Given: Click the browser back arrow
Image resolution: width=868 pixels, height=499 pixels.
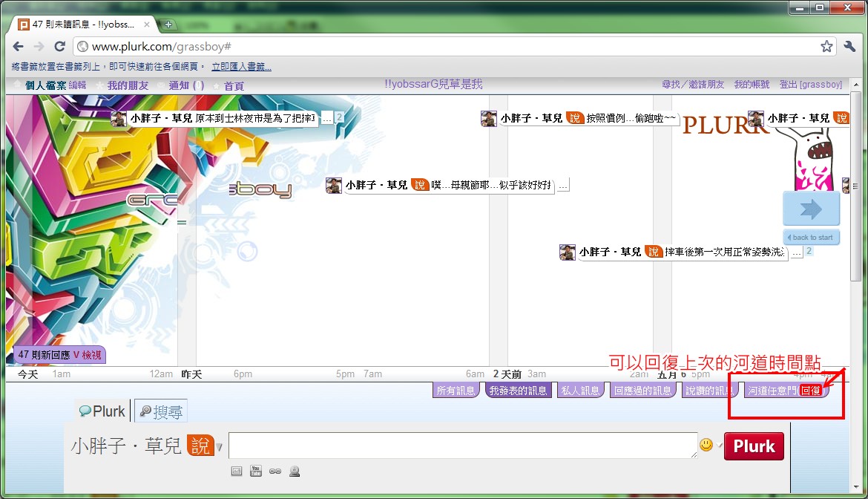Looking at the screenshot, I should 18,47.
